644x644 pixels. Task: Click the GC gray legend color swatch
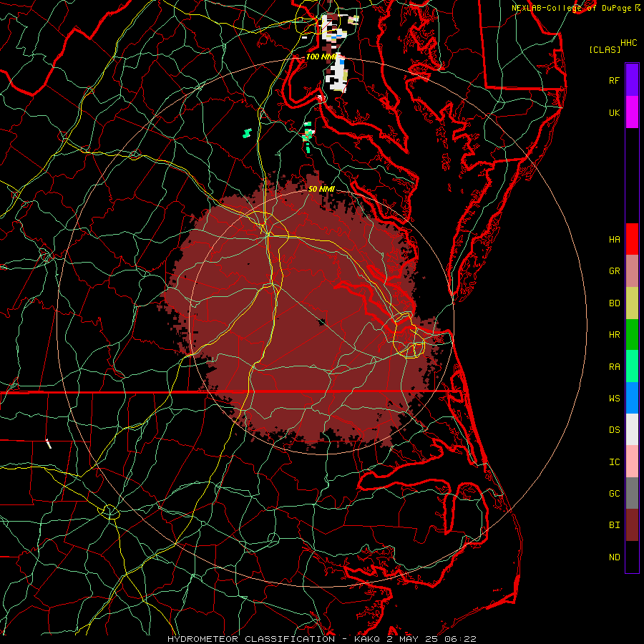(x=632, y=493)
